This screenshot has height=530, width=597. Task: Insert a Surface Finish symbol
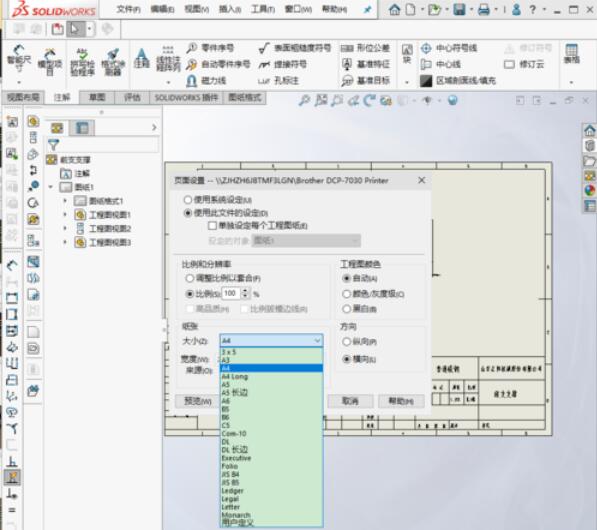tap(295, 48)
